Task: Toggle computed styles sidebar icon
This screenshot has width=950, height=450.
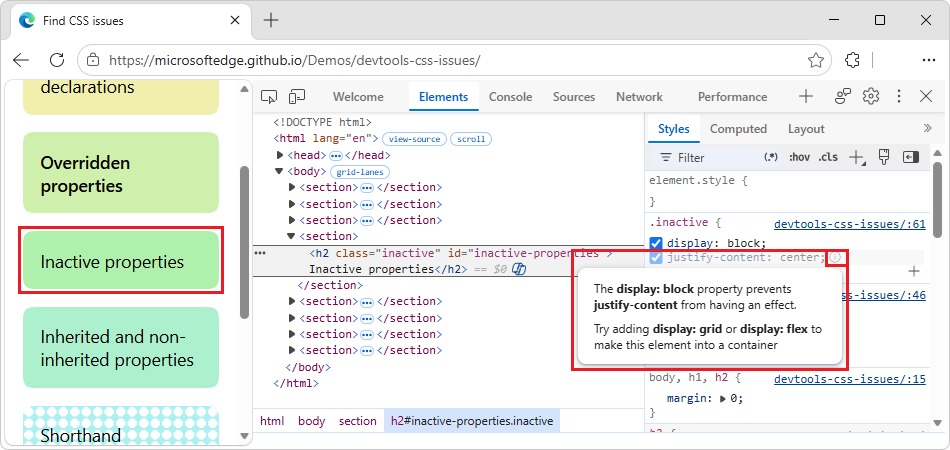Action: (x=911, y=157)
